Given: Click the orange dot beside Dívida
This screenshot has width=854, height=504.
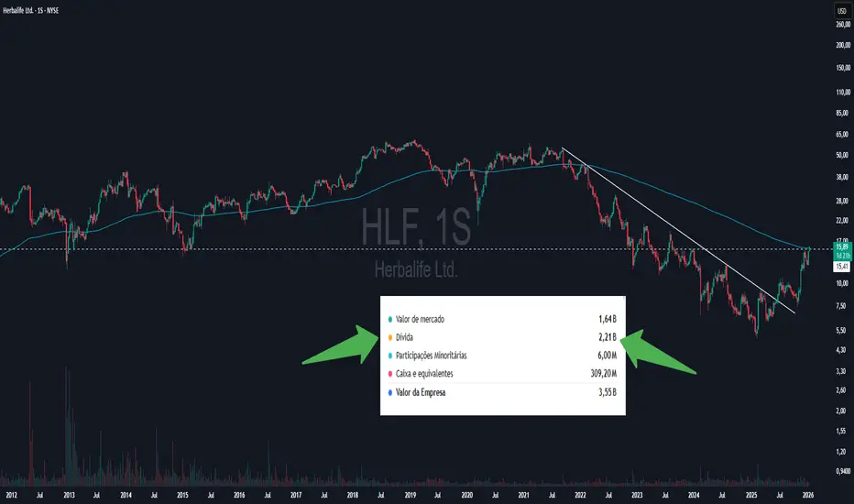Looking at the screenshot, I should 390,338.
